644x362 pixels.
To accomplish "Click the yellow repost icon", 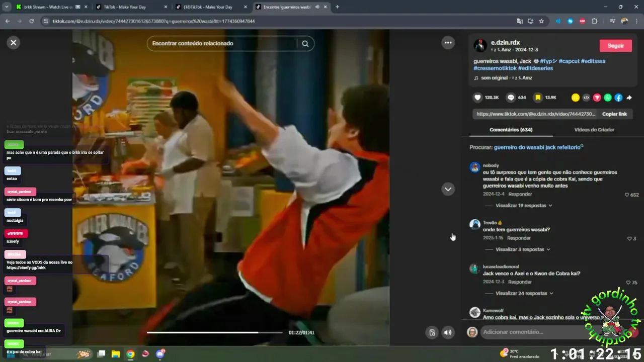I will point(576,98).
